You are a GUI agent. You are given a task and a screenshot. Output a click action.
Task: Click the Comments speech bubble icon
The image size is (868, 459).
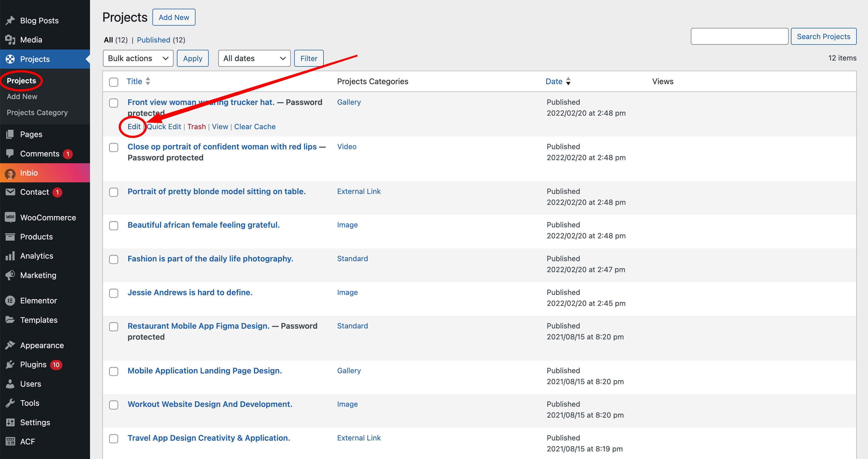[x=10, y=153]
